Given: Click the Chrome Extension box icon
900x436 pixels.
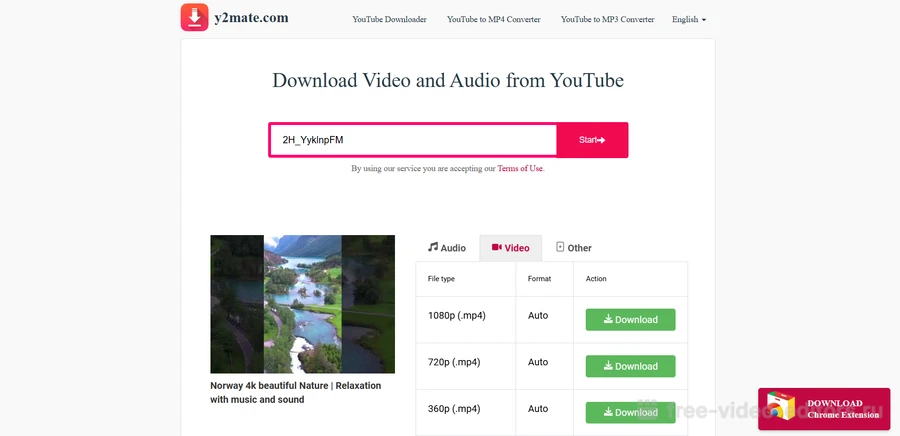Looking at the screenshot, I should tap(781, 408).
